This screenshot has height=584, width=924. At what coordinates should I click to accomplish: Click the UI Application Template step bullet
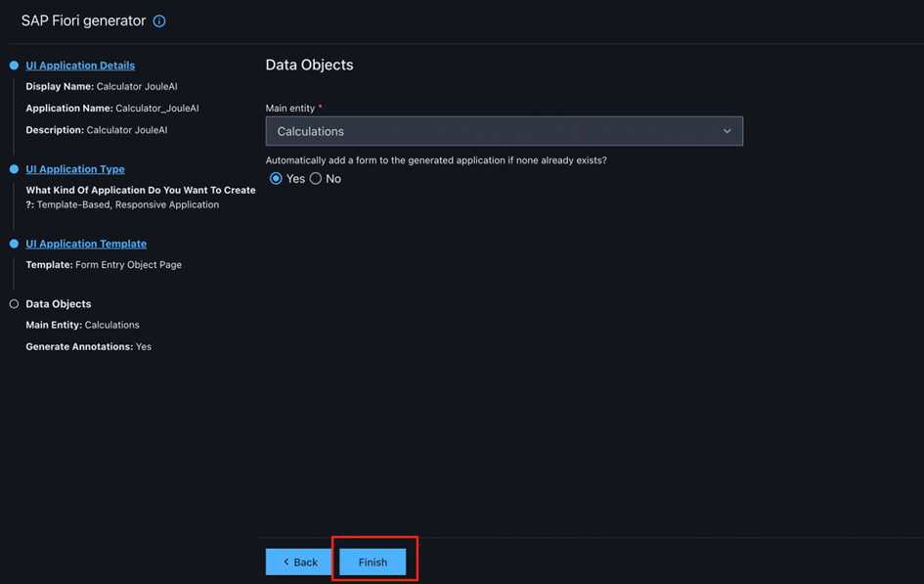coord(14,244)
